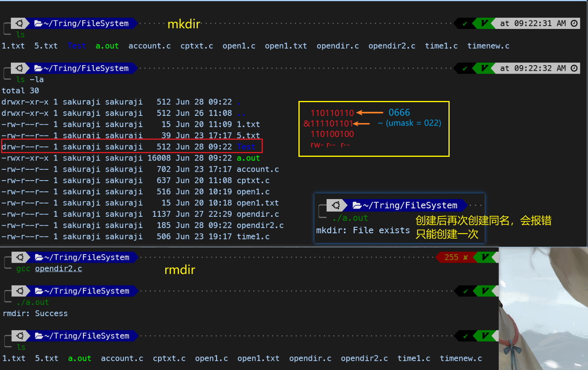The image size is (588, 370).
Task: Click the yellow rmdir annotation label
Action: pyautogui.click(x=180, y=270)
